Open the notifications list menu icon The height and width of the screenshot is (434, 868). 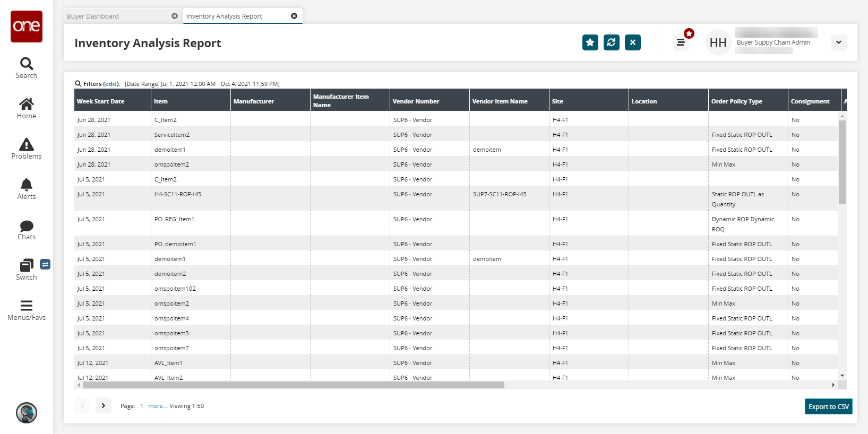681,42
